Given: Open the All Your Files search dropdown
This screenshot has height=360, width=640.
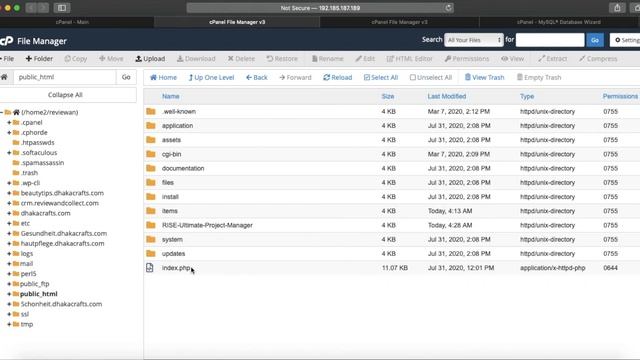Looking at the screenshot, I should 473,40.
